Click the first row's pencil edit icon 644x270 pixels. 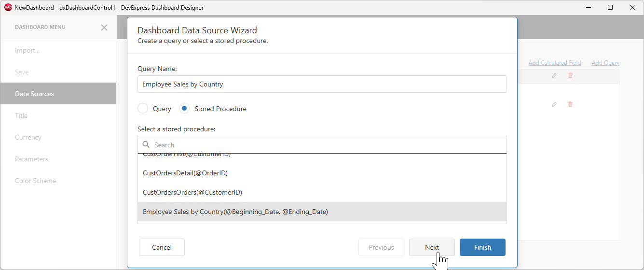[x=554, y=75]
